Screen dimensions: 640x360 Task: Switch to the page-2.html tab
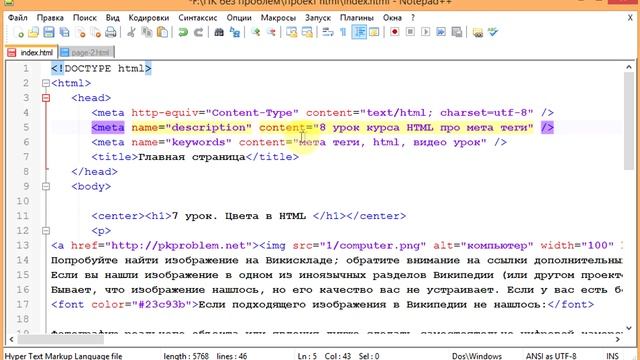87,52
